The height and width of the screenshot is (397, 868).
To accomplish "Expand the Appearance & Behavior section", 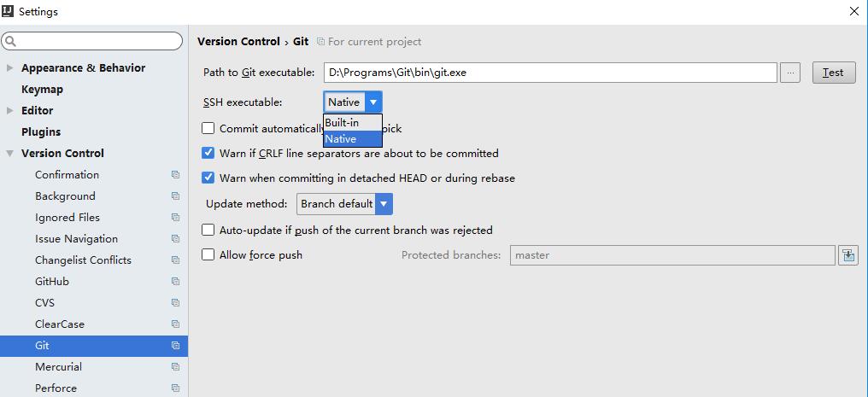I will point(10,68).
